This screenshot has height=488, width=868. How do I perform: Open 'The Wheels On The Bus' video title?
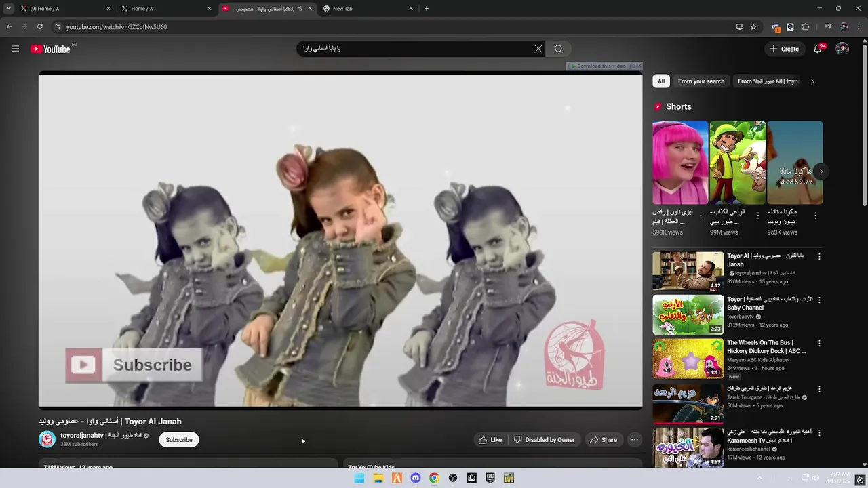click(766, 347)
